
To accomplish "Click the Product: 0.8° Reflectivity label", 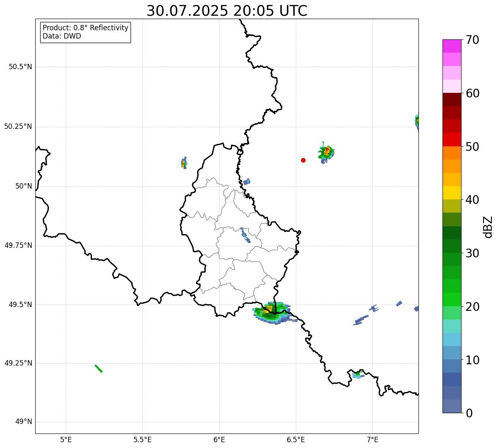I will (86, 28).
